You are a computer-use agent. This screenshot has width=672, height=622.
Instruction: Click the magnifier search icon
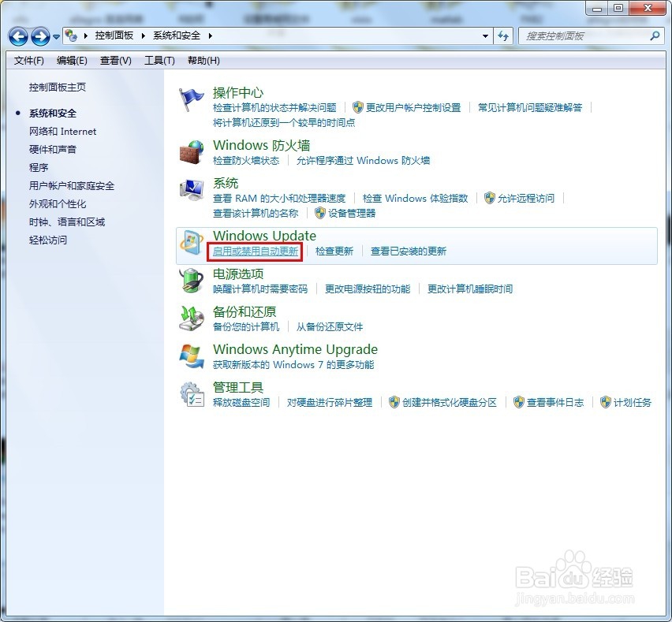655,36
